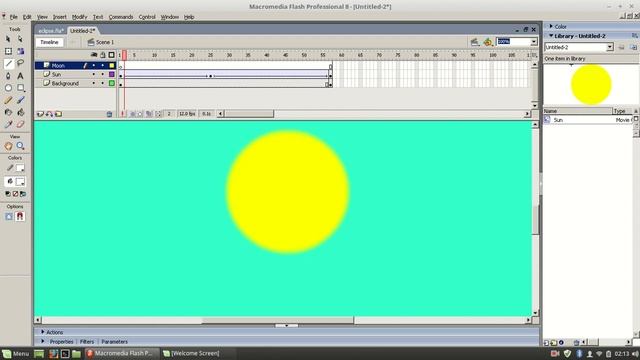Open the stage zoom percentage dropdown
Screen dimensions: 640x360
click(x=534, y=42)
